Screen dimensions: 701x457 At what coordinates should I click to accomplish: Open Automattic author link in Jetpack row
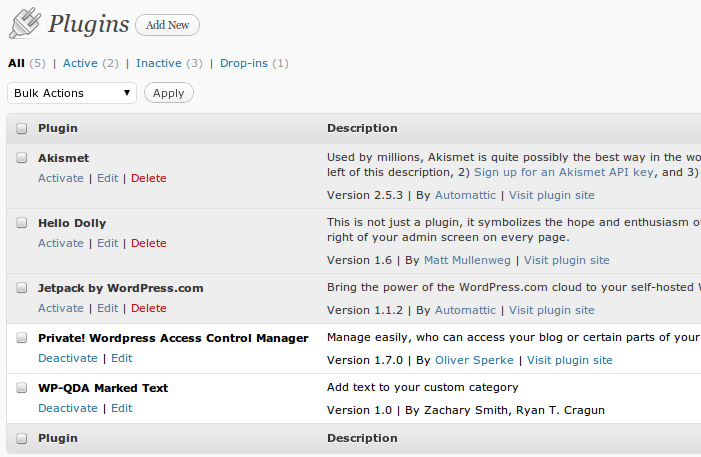click(465, 310)
